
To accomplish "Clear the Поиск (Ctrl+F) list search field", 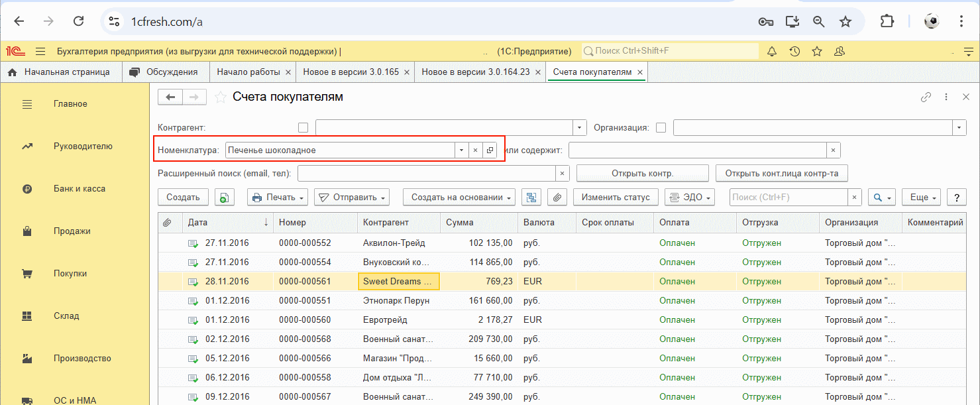I will [x=855, y=197].
